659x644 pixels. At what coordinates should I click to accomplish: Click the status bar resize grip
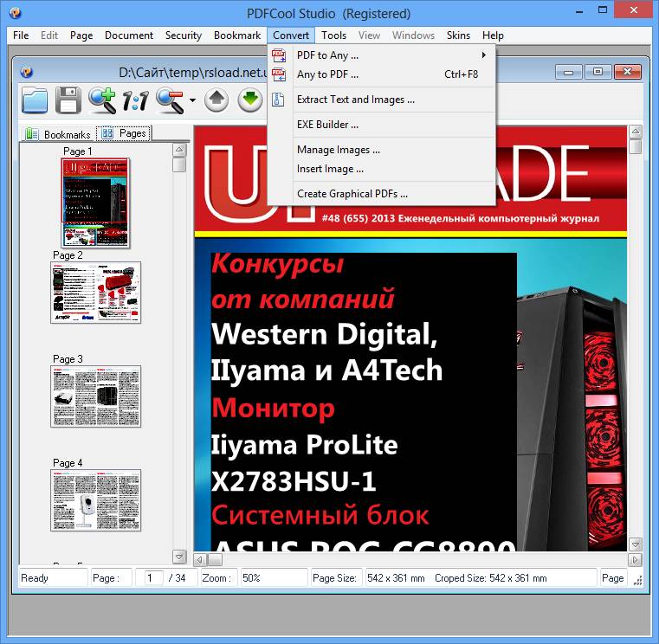pos(637,580)
